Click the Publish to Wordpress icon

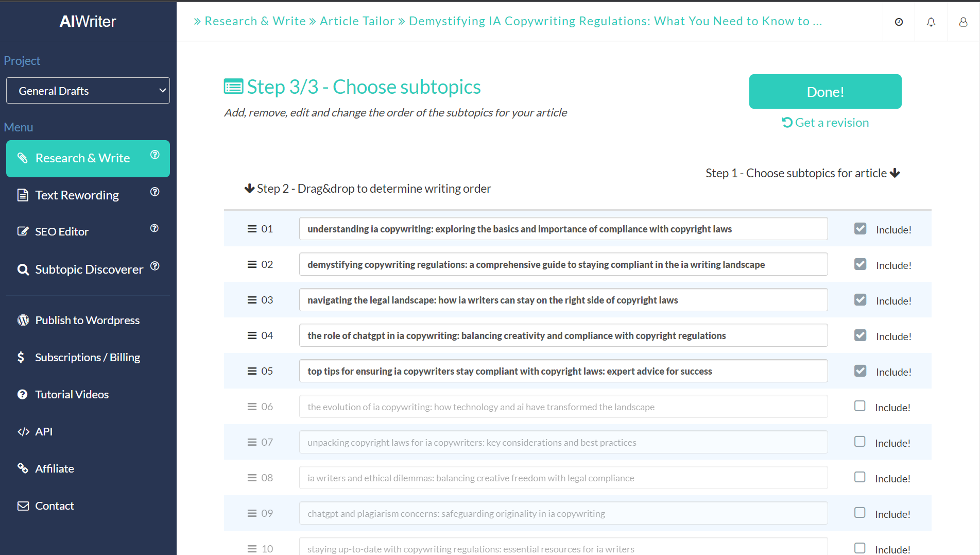point(23,320)
